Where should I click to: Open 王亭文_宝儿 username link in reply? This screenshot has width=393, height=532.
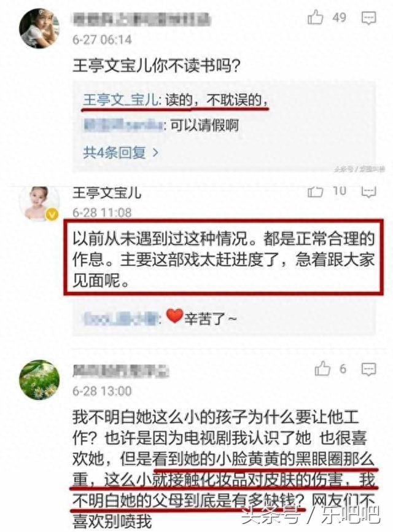click(120, 100)
